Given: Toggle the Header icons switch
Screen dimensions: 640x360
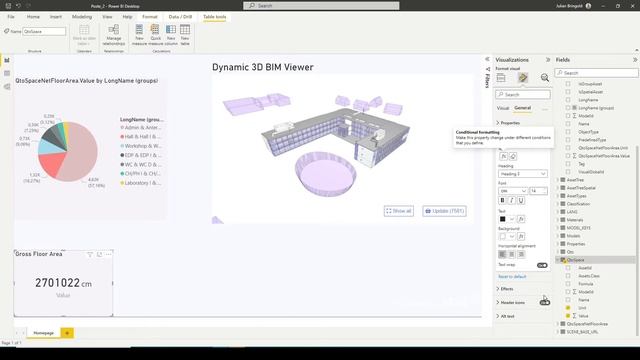Looking at the screenshot, I should [544, 302].
